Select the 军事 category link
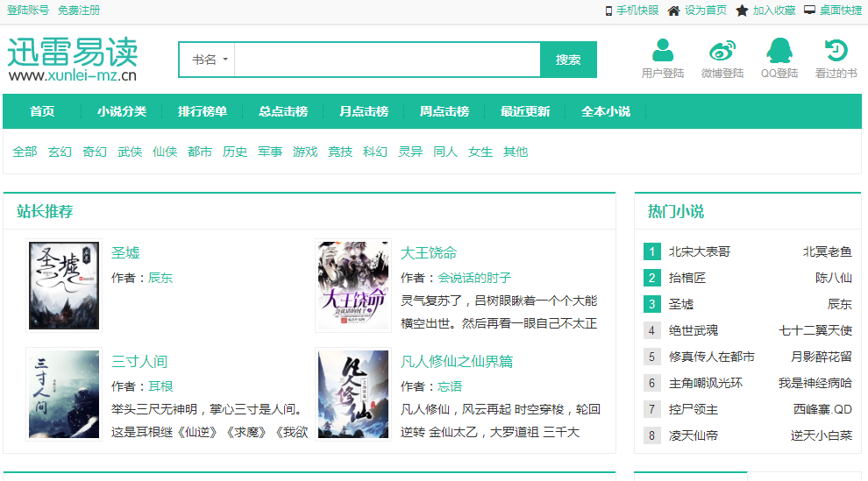 click(270, 152)
